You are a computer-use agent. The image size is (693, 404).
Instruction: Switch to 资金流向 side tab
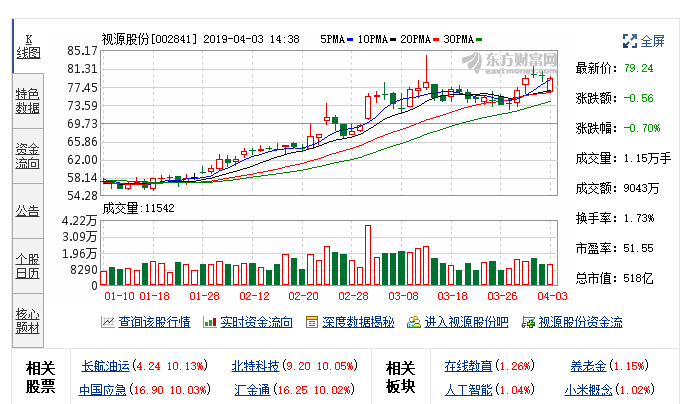coord(28,156)
